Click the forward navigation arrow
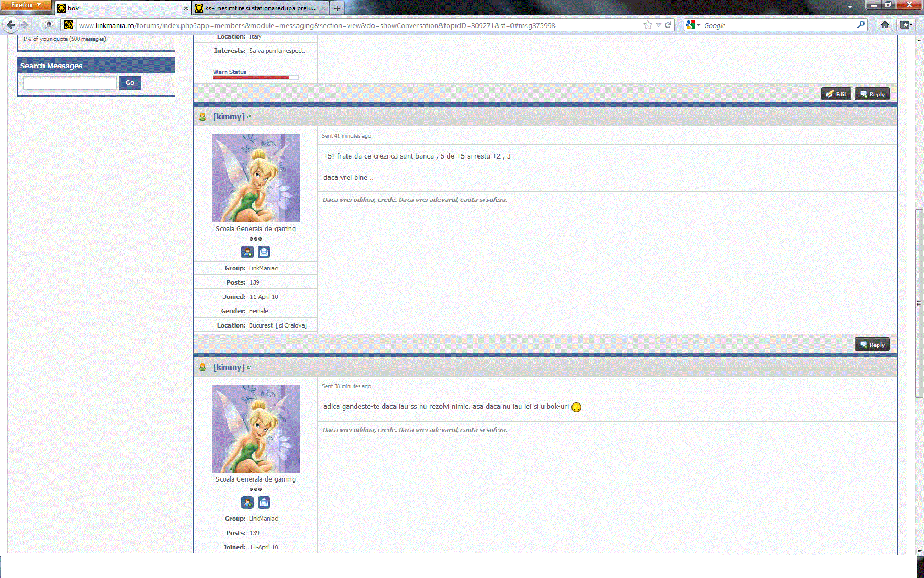924x578 pixels. tap(25, 25)
